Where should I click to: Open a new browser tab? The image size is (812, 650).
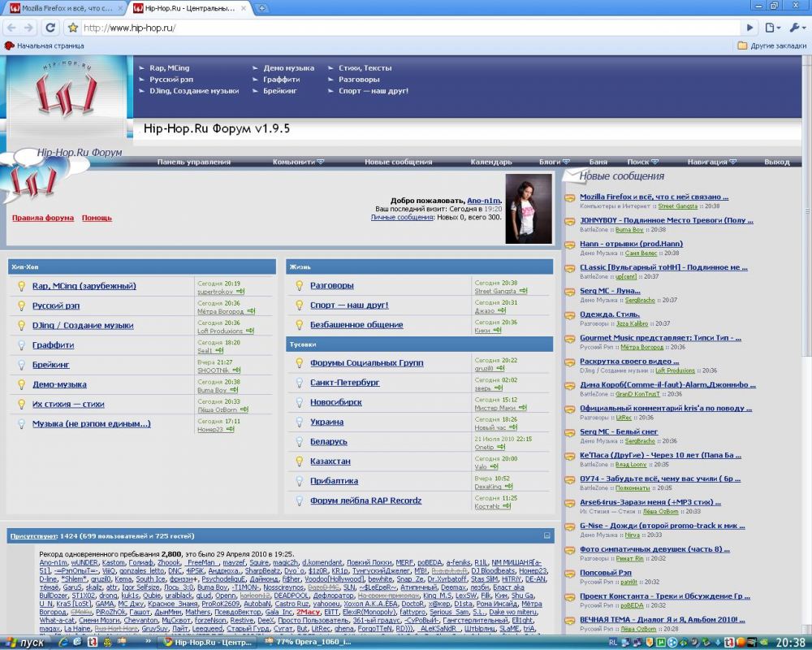pos(262,8)
